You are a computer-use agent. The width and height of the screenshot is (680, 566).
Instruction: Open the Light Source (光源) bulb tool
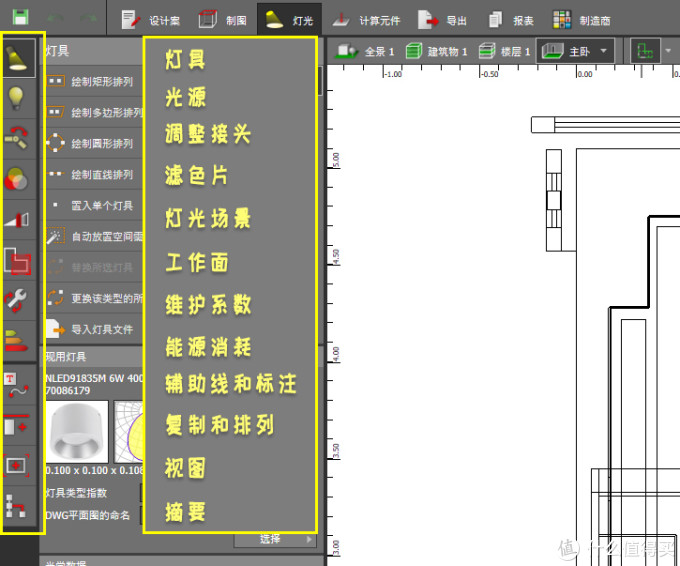(x=19, y=98)
